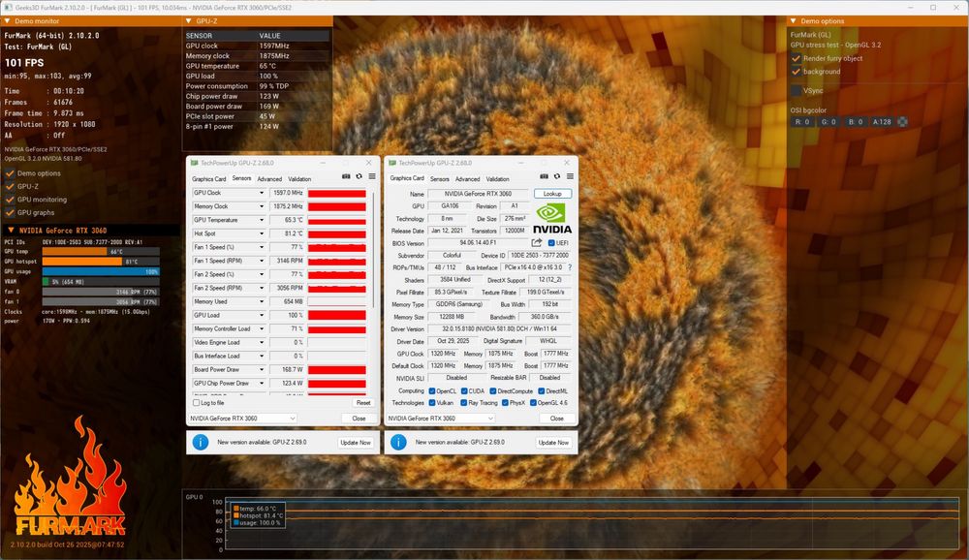Screen dimensions: 969x560
Task: Open the Memory Used sensor dropdown arrow
Action: click(262, 301)
